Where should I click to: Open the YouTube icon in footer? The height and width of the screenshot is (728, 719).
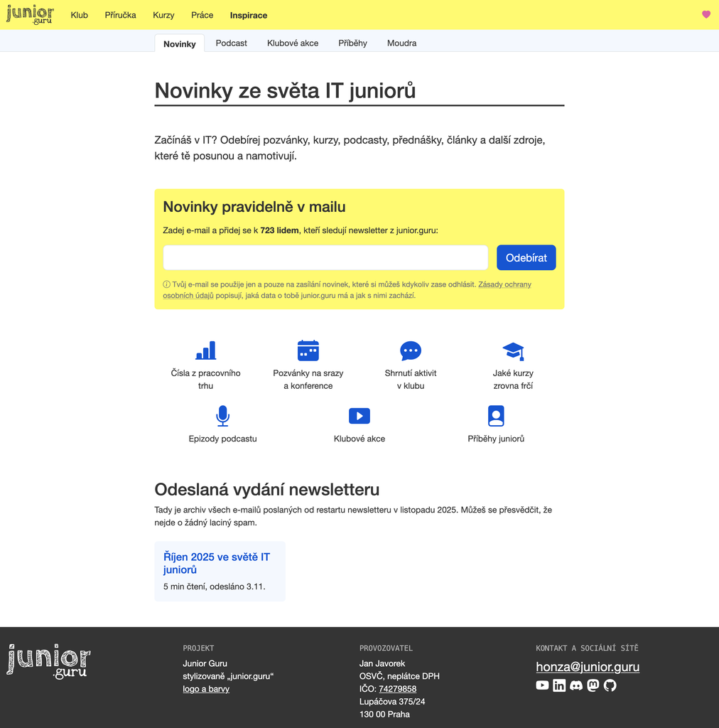point(542,685)
